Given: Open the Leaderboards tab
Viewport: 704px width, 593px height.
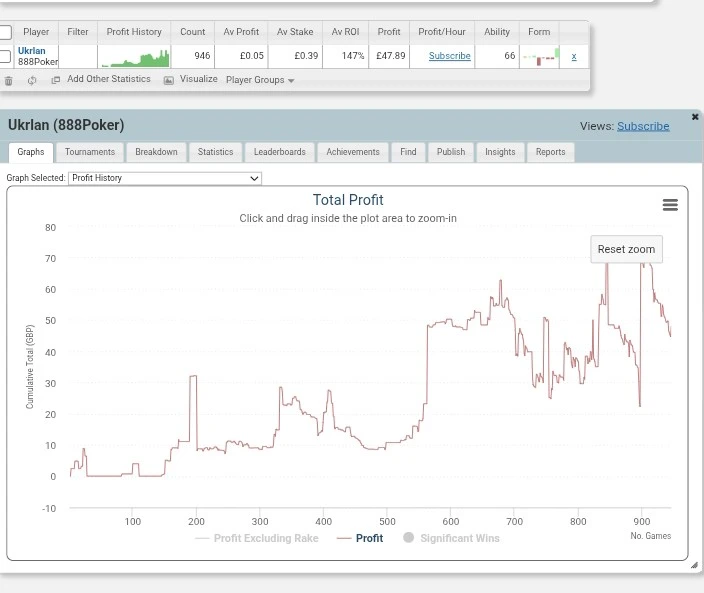Looking at the screenshot, I should click(279, 152).
